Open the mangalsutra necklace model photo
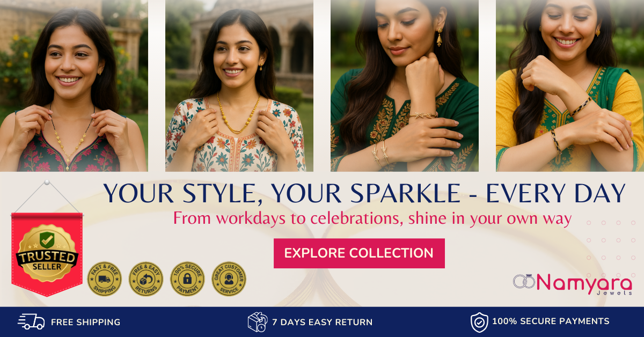 (x=74, y=86)
